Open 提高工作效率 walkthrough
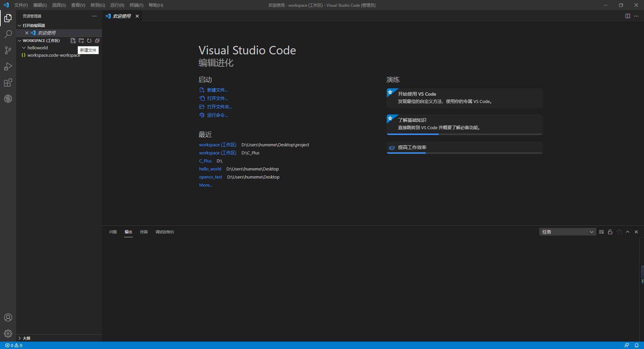644x349 pixels. [x=465, y=148]
